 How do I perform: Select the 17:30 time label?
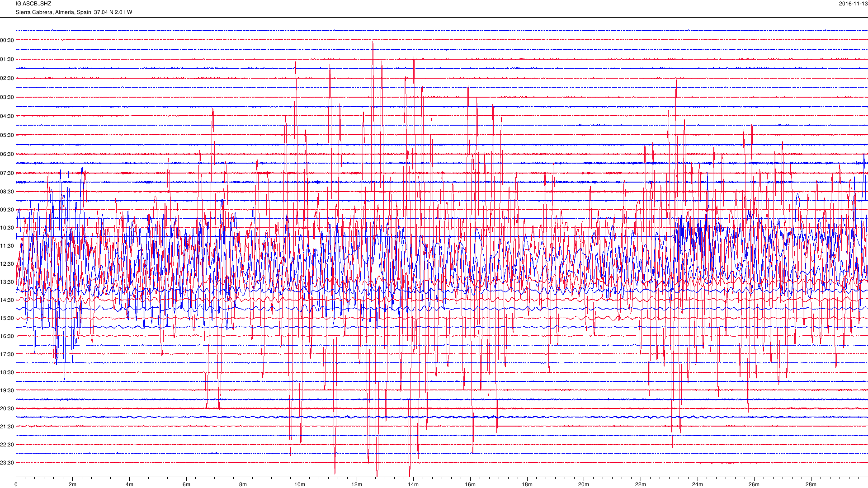(7, 354)
